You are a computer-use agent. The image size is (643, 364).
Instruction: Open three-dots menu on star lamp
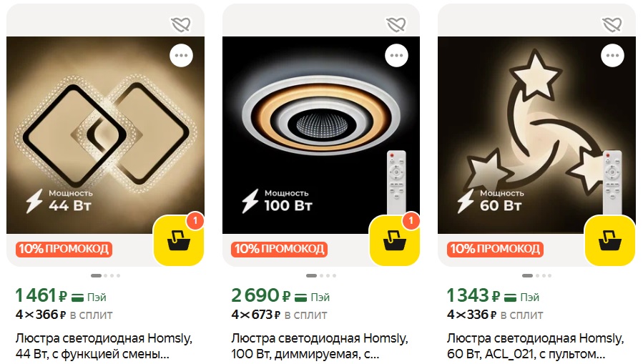[x=612, y=55]
